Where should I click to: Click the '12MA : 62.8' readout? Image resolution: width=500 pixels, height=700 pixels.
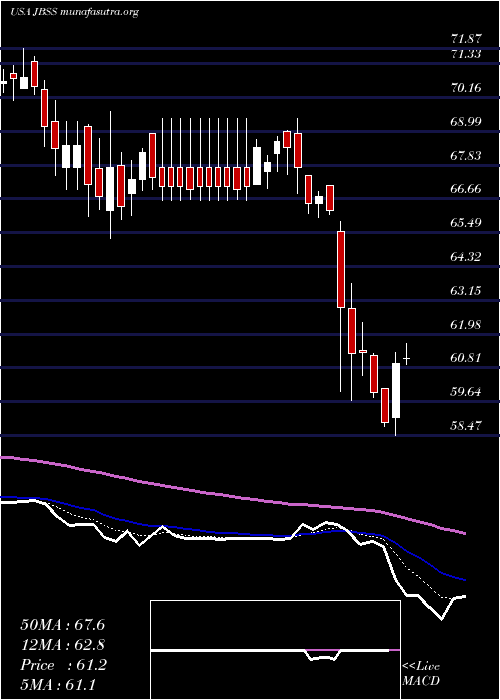tap(62, 645)
